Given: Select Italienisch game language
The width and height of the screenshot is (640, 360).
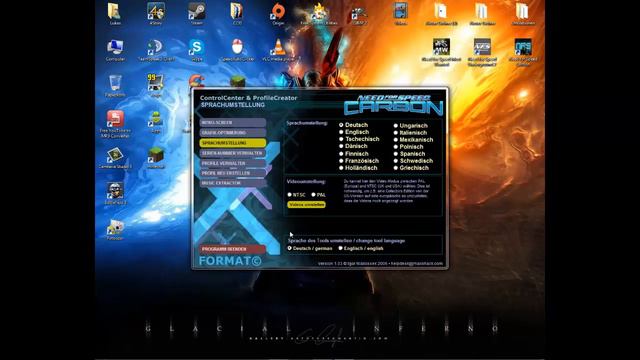Looking at the screenshot, I should (410, 133).
